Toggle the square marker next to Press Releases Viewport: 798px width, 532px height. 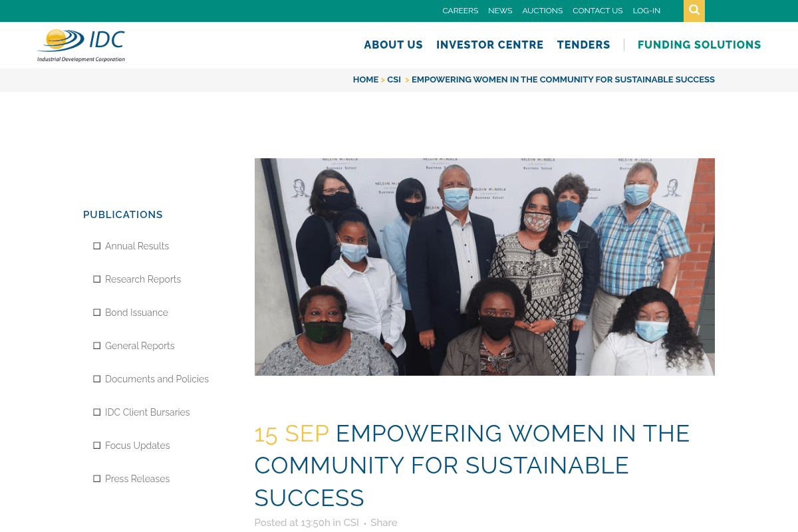[x=97, y=478]
